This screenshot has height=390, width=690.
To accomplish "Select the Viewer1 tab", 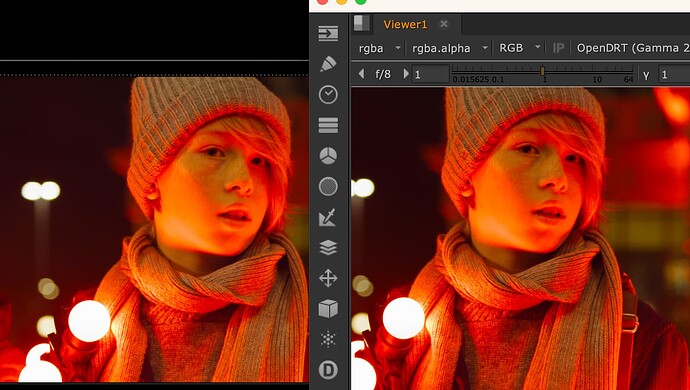I will [x=405, y=24].
